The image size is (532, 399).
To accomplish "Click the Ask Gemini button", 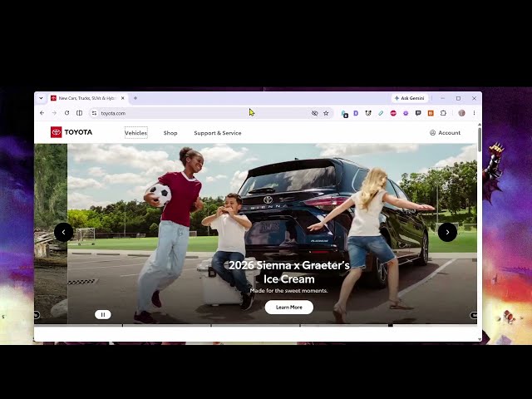I will 410,98.
